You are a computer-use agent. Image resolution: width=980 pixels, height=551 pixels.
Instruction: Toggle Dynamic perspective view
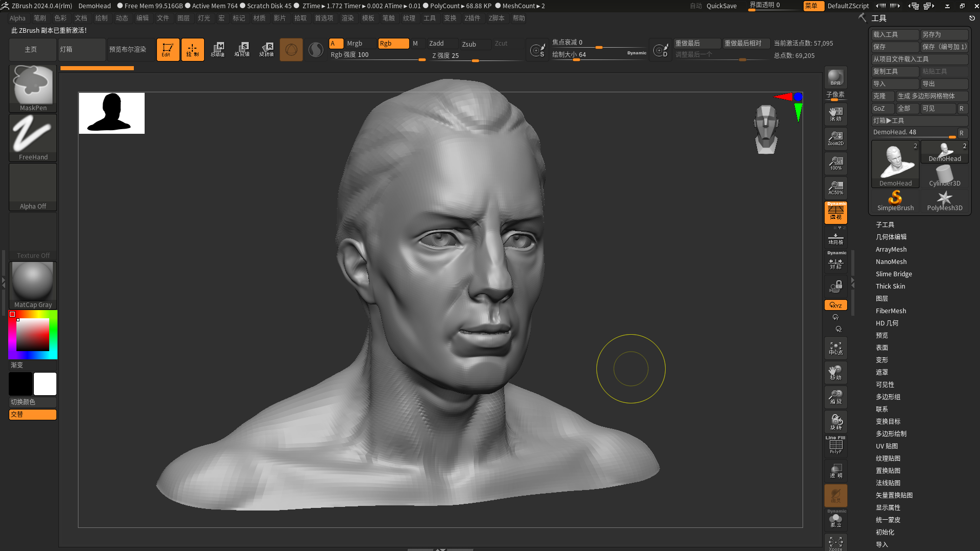835,212
